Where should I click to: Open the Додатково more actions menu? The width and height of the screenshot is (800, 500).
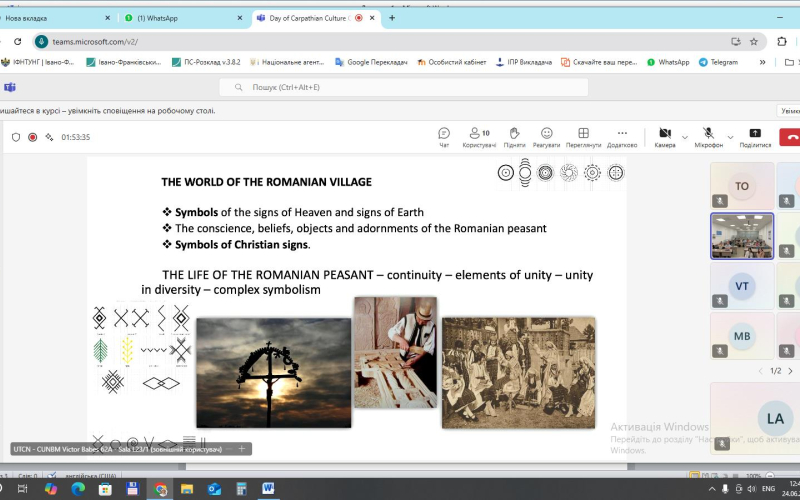[622, 138]
